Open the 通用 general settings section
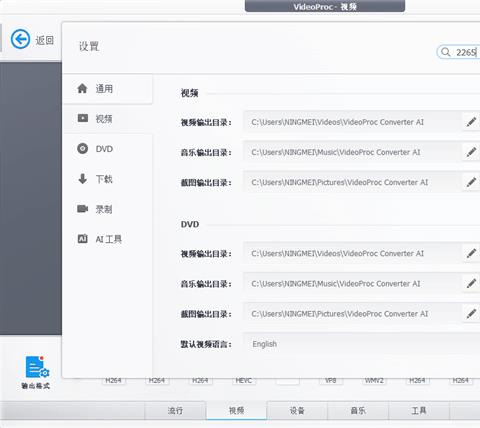This screenshot has height=428, width=480. (x=107, y=89)
